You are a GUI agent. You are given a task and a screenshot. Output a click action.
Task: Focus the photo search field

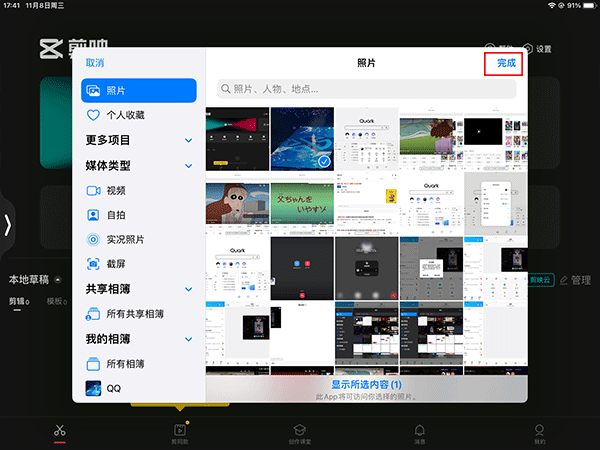365,89
